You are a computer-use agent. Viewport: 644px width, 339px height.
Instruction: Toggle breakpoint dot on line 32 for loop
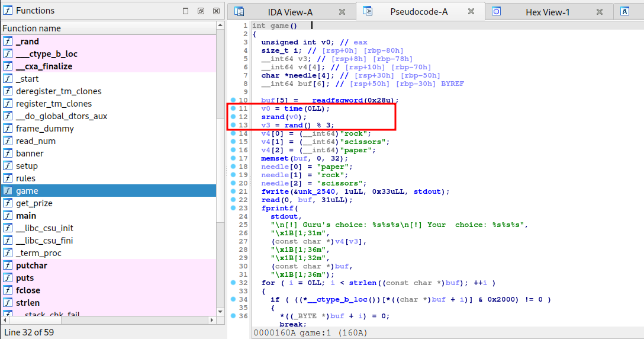coord(233,283)
